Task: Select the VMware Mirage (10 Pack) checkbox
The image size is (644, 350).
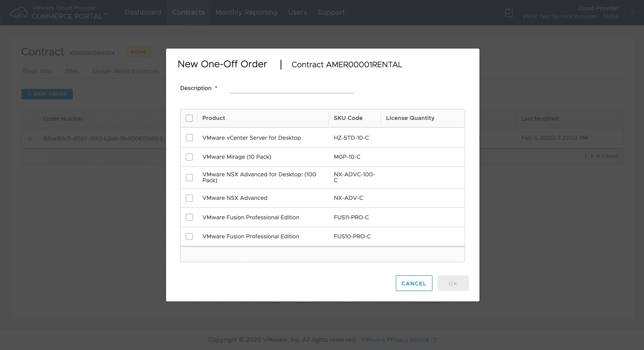Action: (x=189, y=157)
